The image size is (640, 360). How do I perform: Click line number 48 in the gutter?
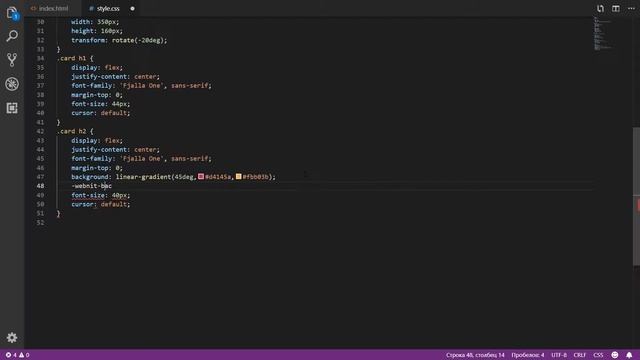40,186
